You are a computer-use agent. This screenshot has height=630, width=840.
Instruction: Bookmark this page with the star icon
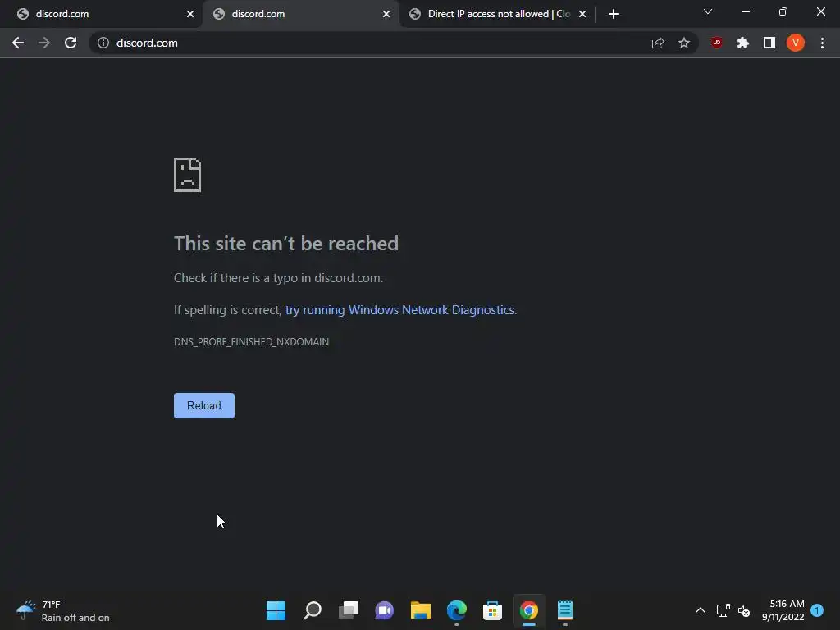684,43
